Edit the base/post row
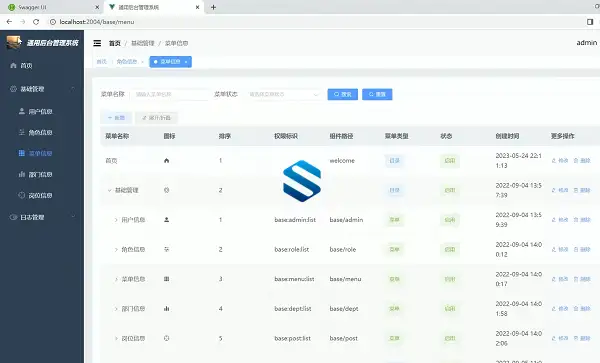Screen dimensions: 600x363 (x=560, y=339)
